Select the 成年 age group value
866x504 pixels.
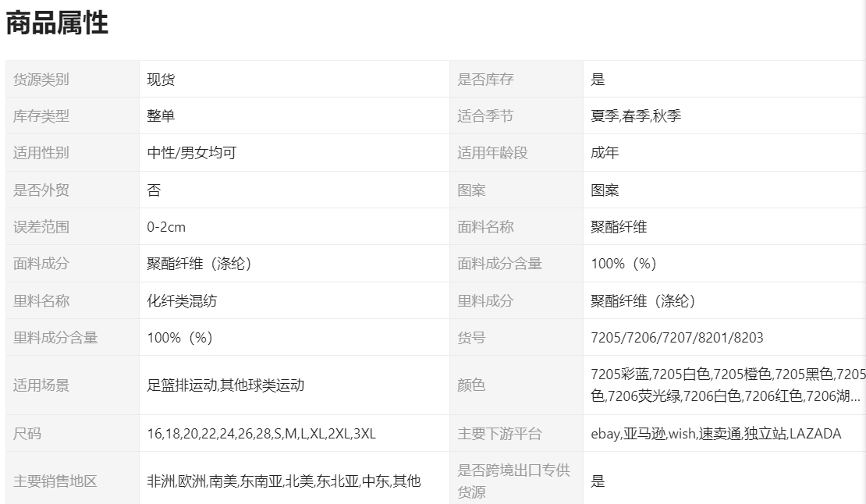[605, 153]
